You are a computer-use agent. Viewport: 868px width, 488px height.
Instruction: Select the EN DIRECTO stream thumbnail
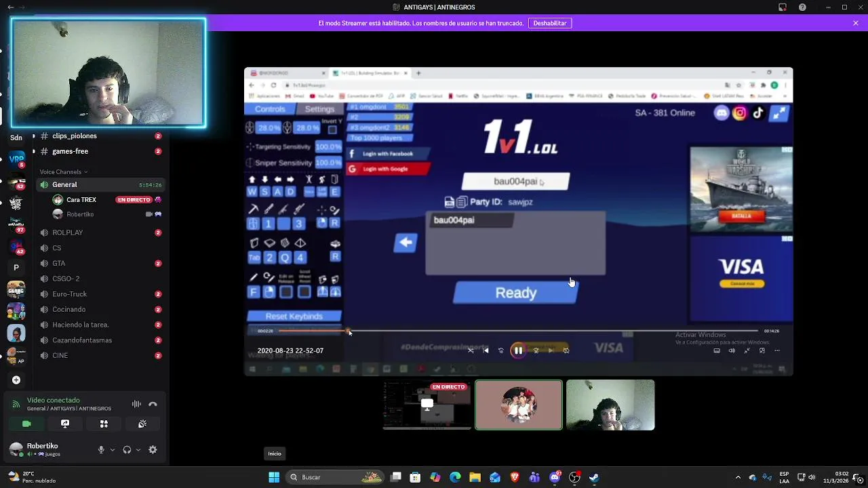coord(427,405)
